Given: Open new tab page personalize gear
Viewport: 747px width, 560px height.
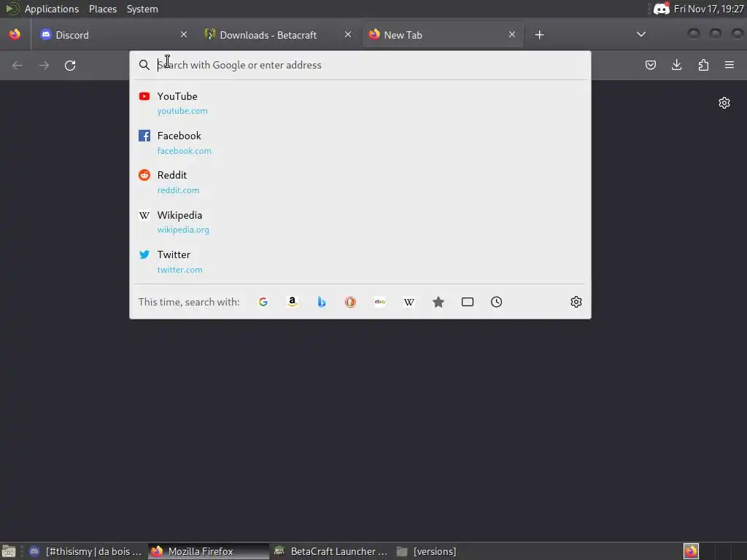Looking at the screenshot, I should point(724,103).
